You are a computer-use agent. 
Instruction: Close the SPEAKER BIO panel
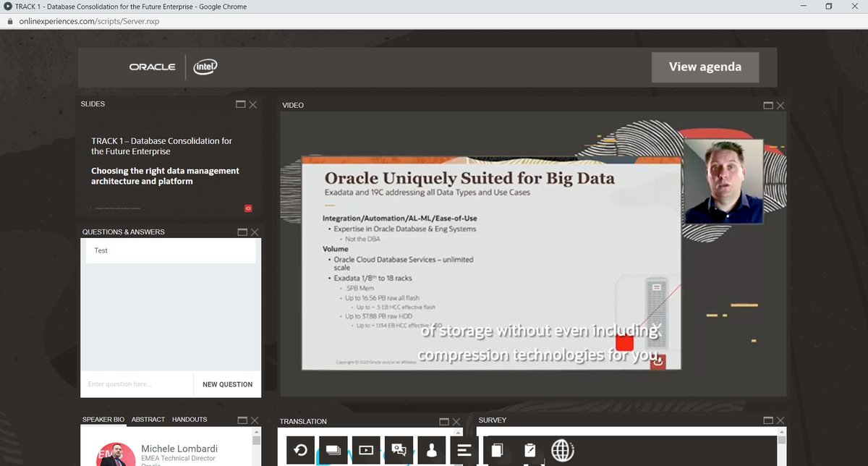[x=253, y=420]
